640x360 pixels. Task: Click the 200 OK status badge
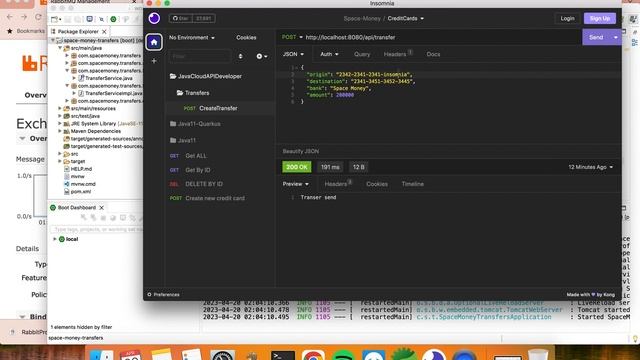coord(297,167)
